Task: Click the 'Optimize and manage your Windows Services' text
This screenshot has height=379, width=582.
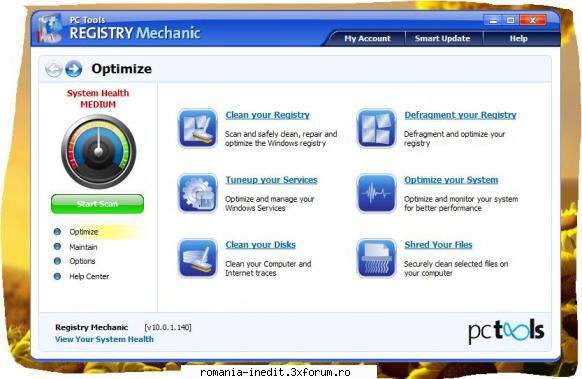Action: pyautogui.click(x=269, y=203)
